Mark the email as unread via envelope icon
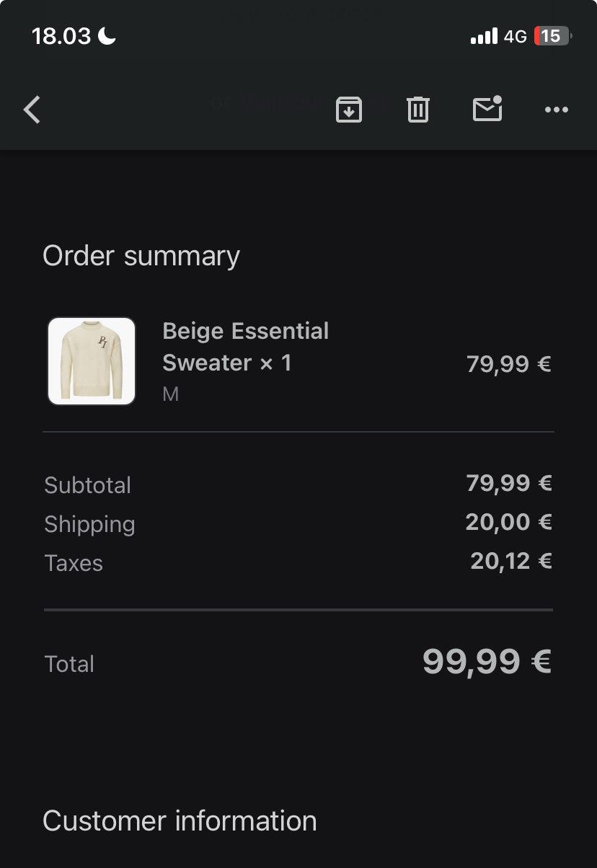 pos(487,110)
